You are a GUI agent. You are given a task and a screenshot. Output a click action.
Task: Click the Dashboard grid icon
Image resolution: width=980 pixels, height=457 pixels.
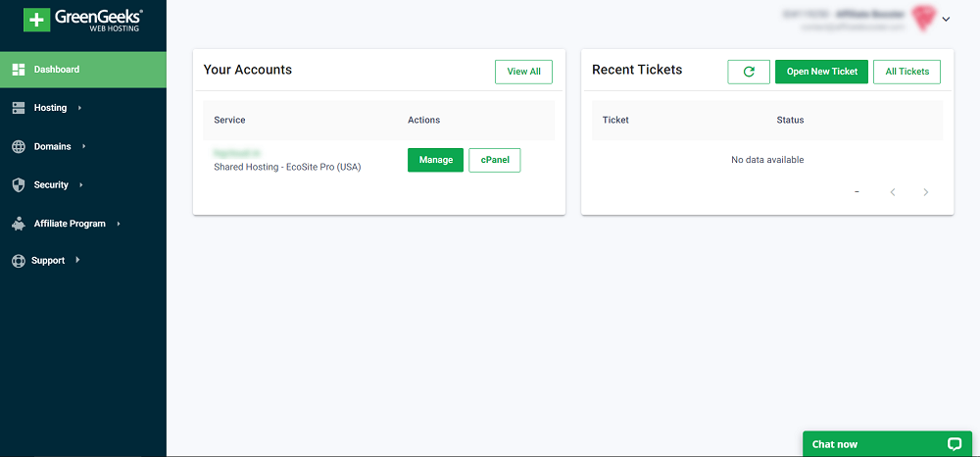tap(19, 70)
